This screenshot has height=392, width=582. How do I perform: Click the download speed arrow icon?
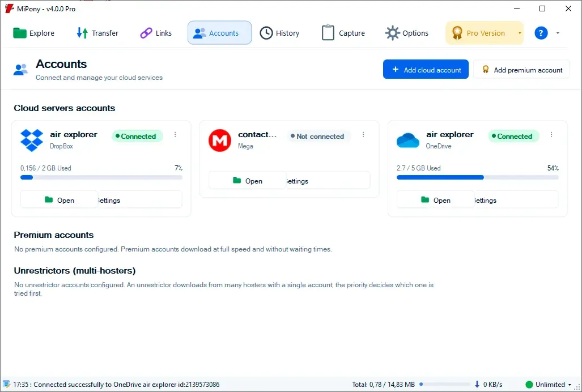point(477,384)
